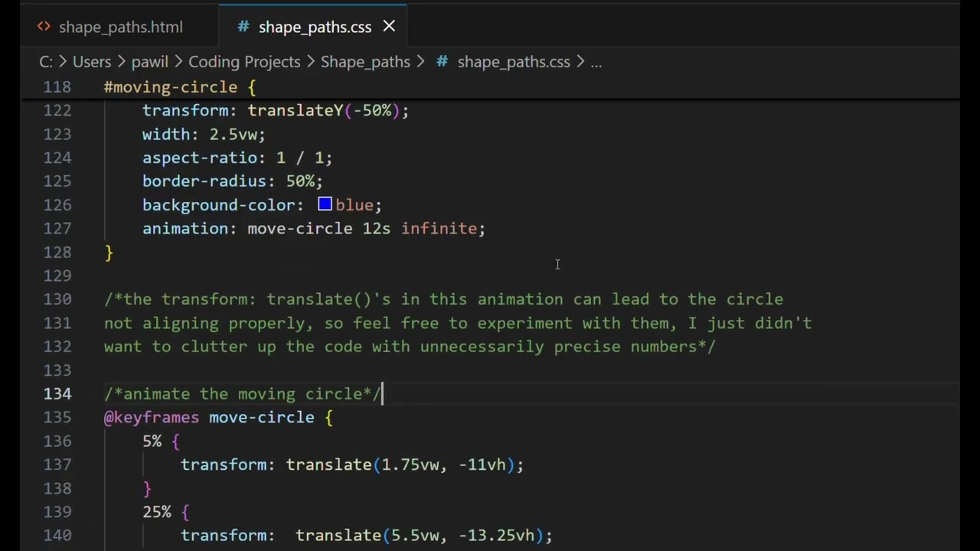Open the shape_paths.css breadcrumb file segment
The height and width of the screenshot is (551, 980).
click(x=514, y=62)
